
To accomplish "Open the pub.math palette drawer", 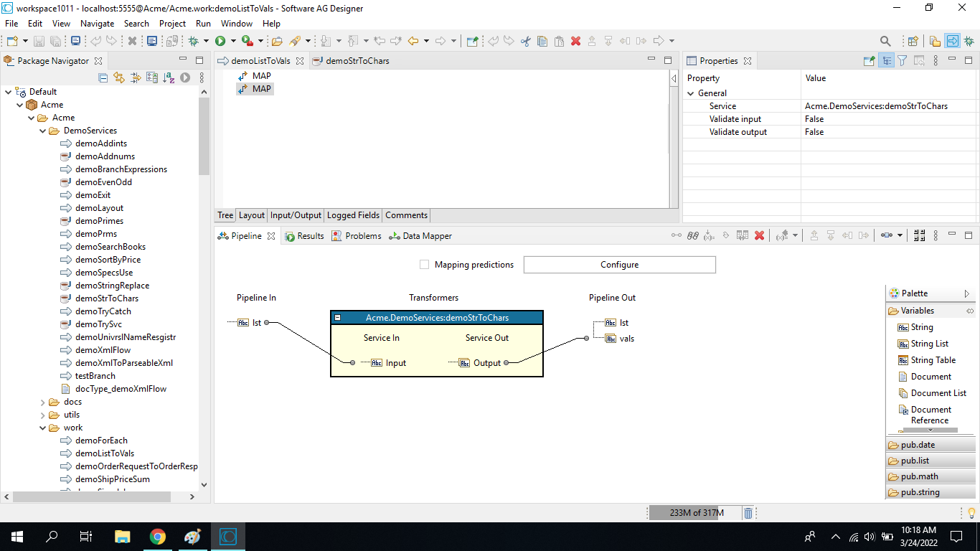I will pyautogui.click(x=930, y=476).
